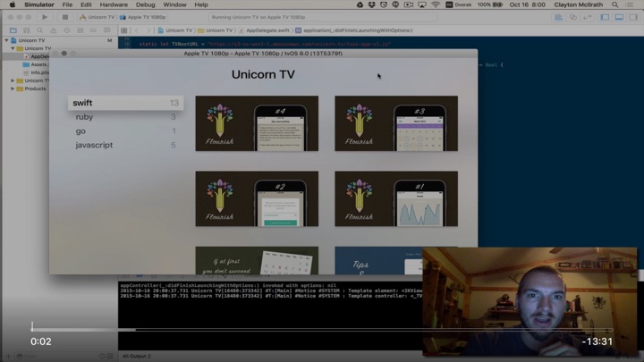Open the Apple TV 1080p destination selector
Image resolution: width=644 pixels, height=362 pixels.
click(143, 17)
